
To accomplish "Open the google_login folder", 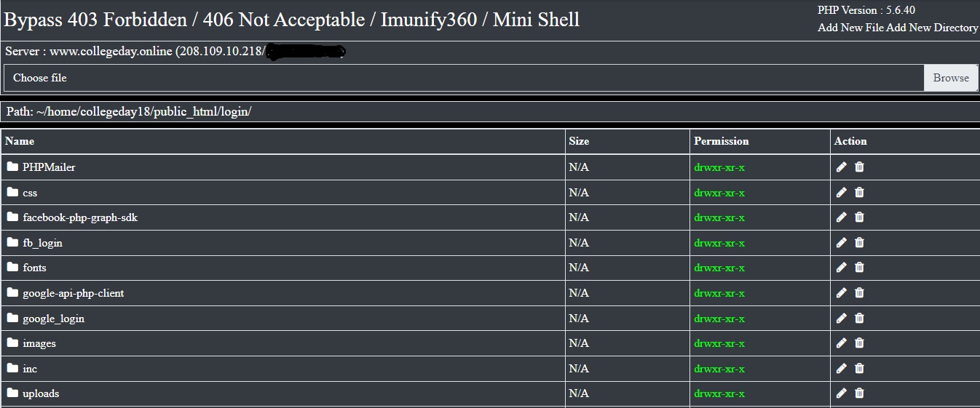I will pyautogui.click(x=53, y=319).
